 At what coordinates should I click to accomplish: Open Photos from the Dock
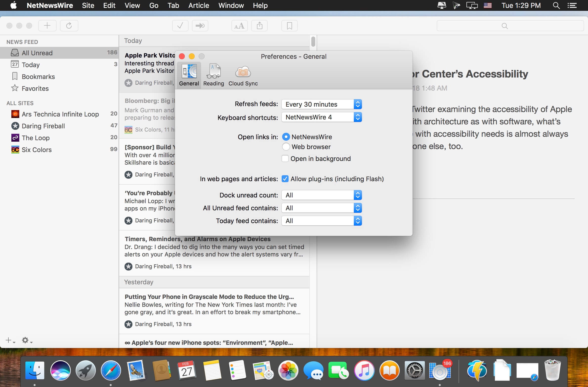[x=288, y=370]
